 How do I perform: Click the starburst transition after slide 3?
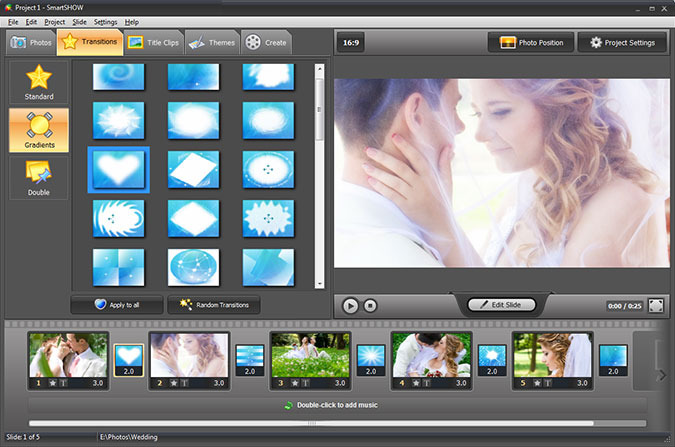point(371,360)
